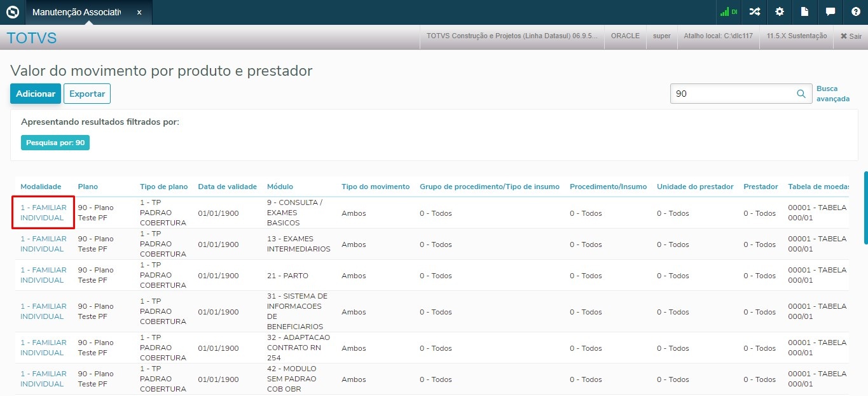This screenshot has width=868, height=396.
Task: Click the Exportar button
Action: tap(87, 94)
